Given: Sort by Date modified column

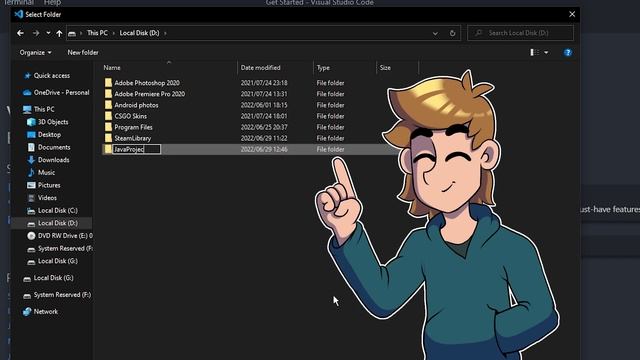Looking at the screenshot, I should tap(260, 68).
